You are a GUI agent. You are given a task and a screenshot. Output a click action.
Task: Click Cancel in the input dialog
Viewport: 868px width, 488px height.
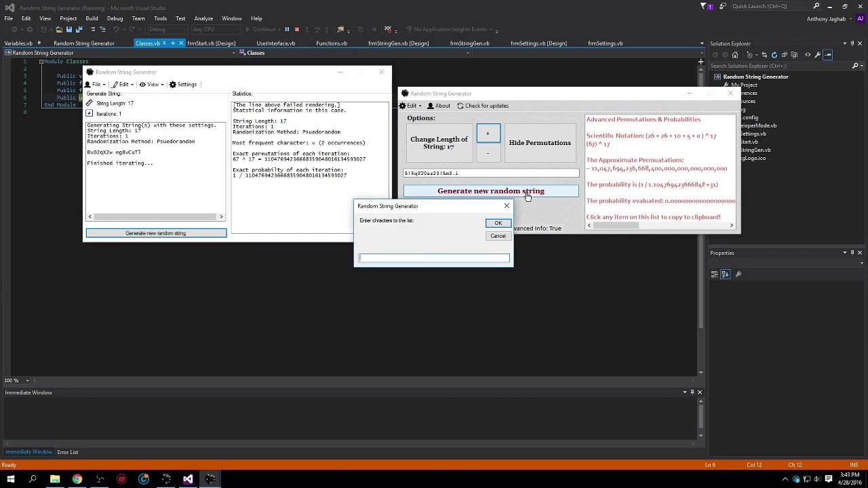498,236
